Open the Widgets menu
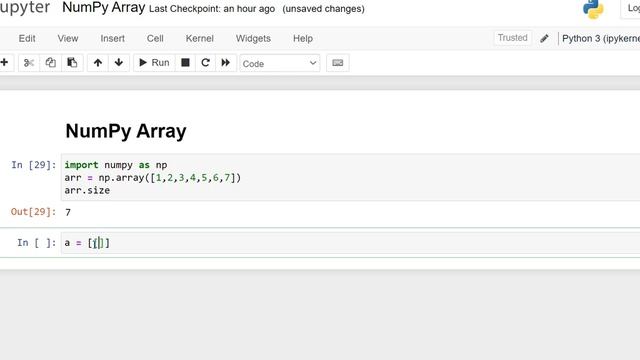The image size is (640, 360). [253, 38]
